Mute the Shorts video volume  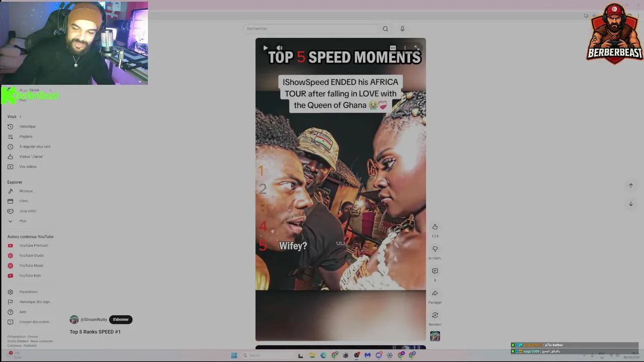pyautogui.click(x=280, y=48)
